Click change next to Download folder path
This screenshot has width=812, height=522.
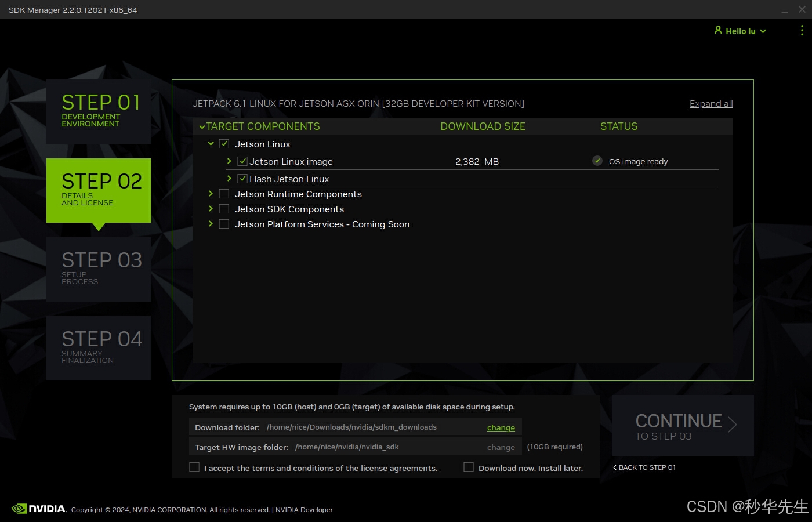[501, 427]
